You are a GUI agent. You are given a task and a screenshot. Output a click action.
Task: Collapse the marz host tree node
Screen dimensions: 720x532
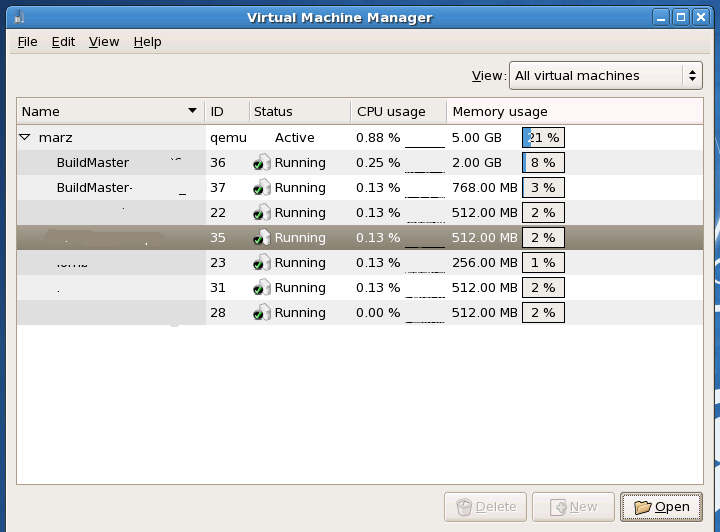pyautogui.click(x=25, y=138)
